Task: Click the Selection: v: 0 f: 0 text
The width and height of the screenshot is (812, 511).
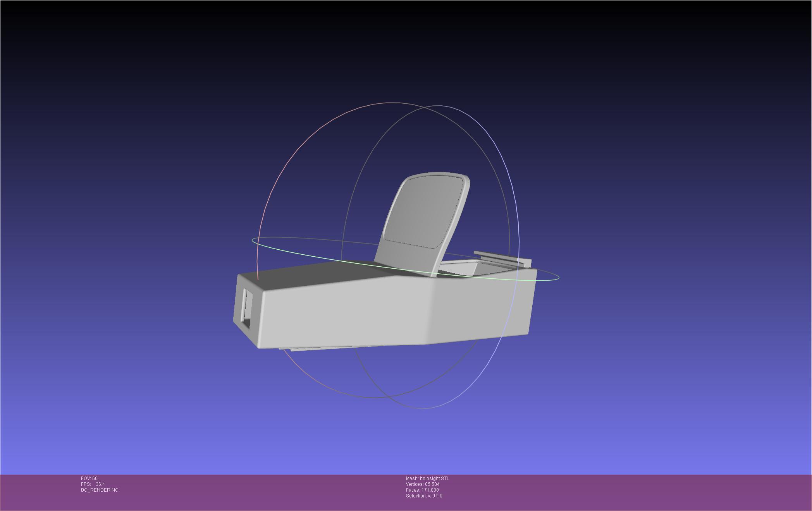Action: pyautogui.click(x=424, y=496)
